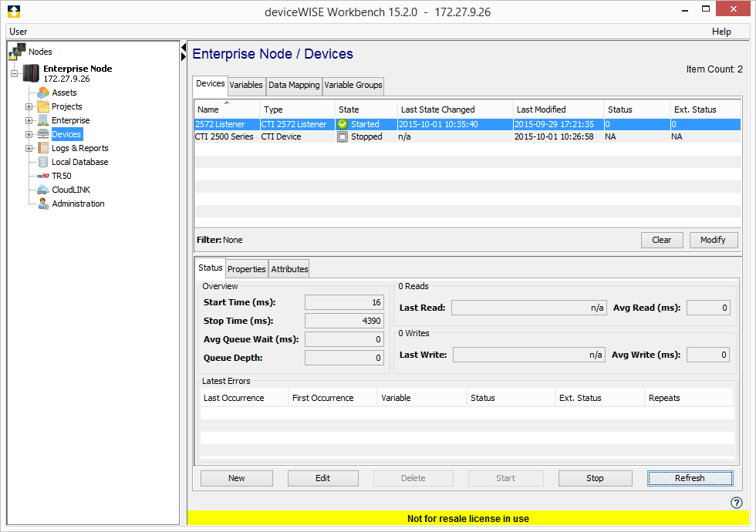Expand the Projects tree node
The image size is (756, 532).
tap(29, 106)
